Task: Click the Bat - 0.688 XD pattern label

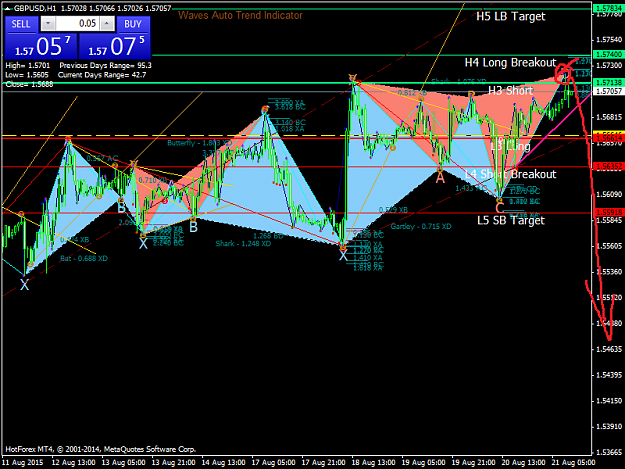Action: [x=84, y=258]
